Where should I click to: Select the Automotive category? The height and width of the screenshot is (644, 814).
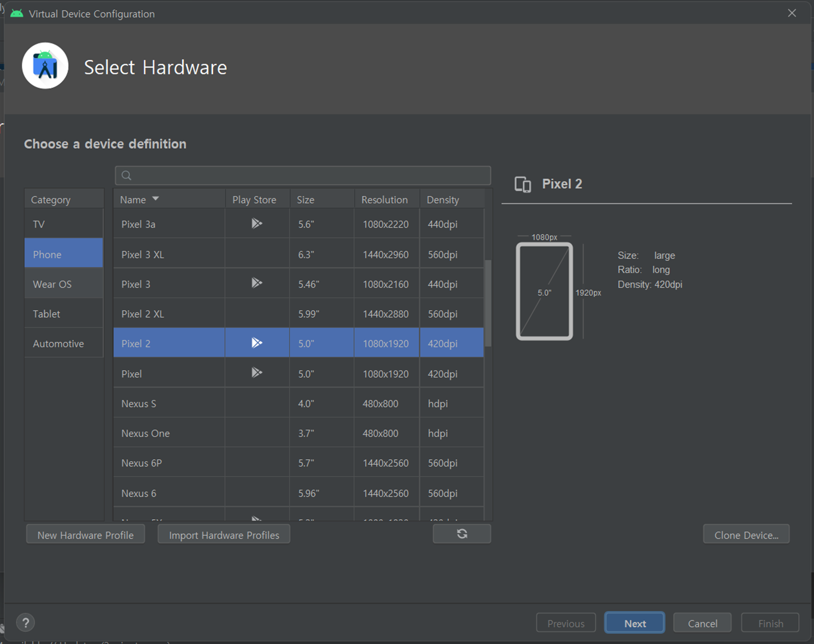pos(64,343)
